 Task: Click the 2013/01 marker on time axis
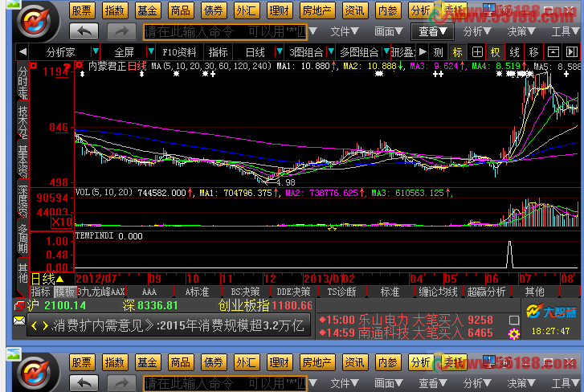pos(323,279)
